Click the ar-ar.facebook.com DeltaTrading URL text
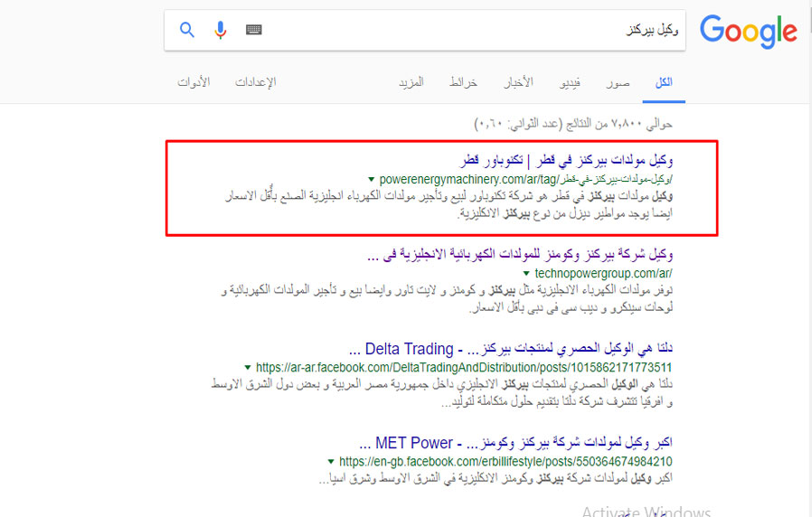This screenshot has width=812, height=517. (x=464, y=368)
